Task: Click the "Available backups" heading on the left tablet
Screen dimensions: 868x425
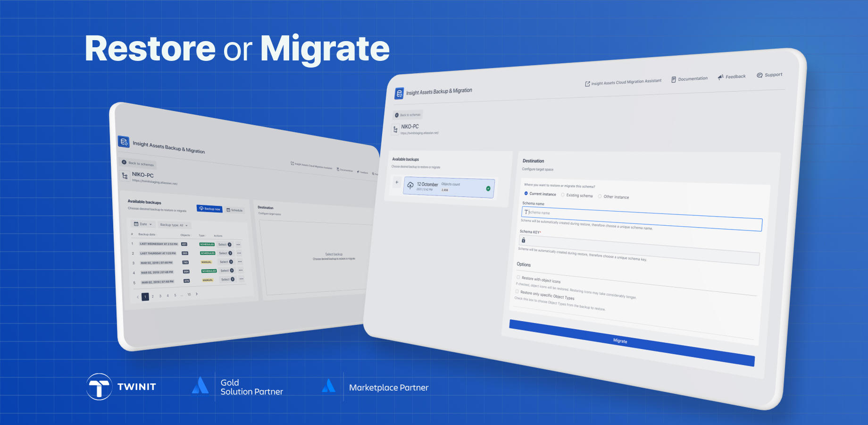Action: coord(144,202)
